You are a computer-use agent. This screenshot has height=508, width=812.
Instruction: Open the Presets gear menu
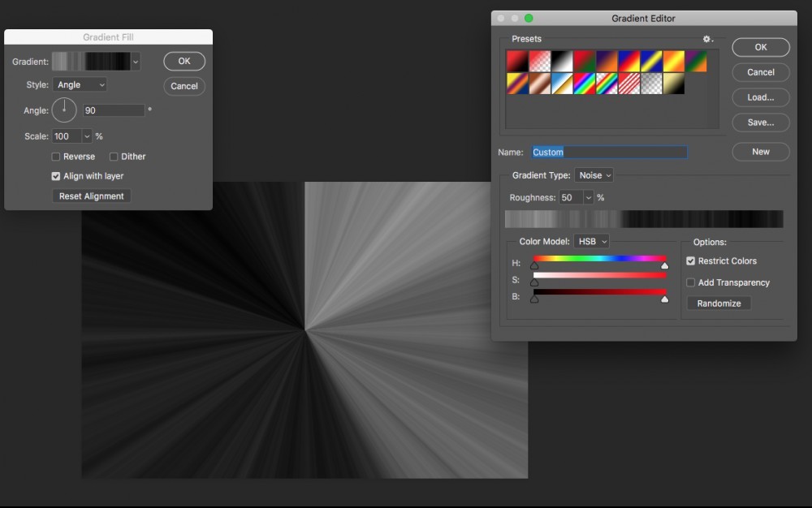pos(707,39)
